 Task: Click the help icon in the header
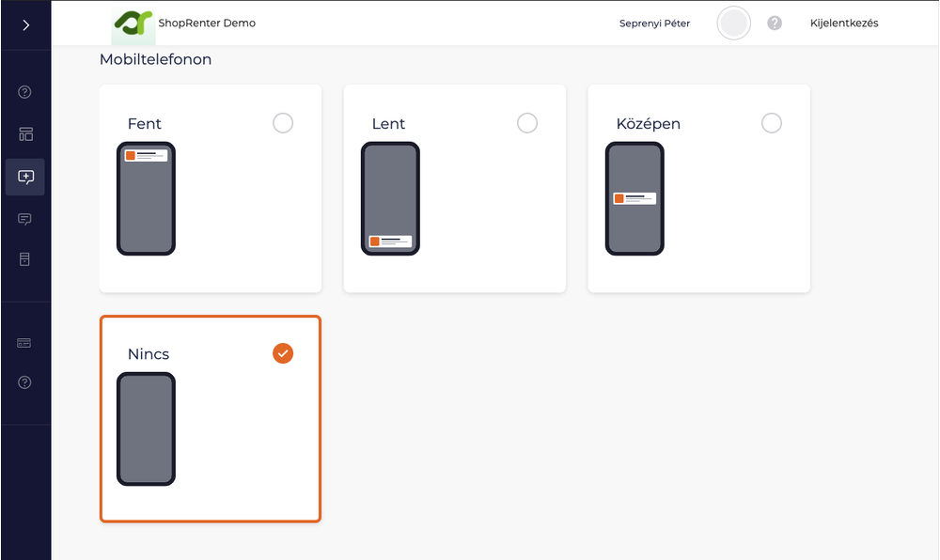775,23
